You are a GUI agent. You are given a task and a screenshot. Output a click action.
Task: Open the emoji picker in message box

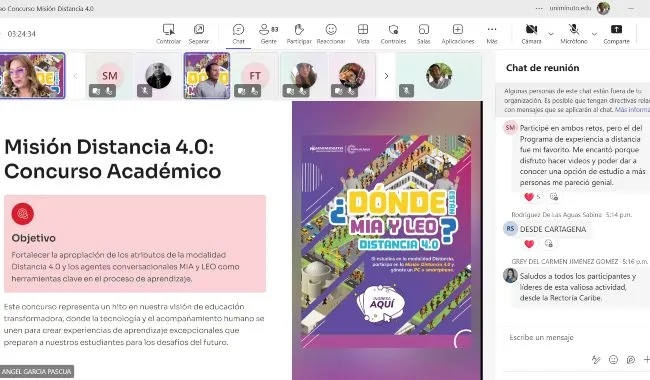(x=613, y=360)
